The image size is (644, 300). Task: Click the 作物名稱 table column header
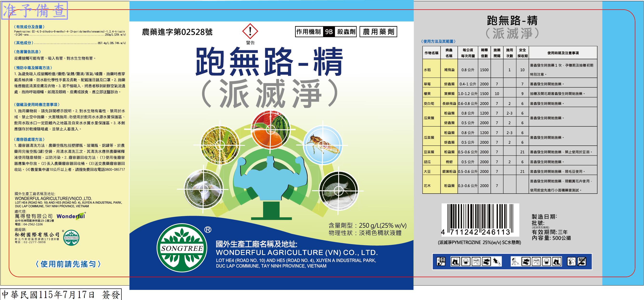[432, 53]
